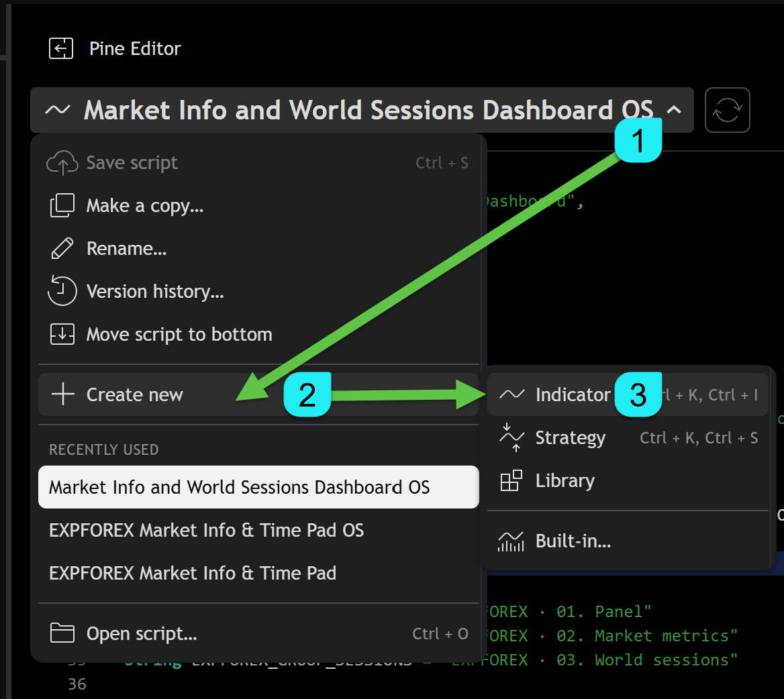Click the Strategy arrows icon

pyautogui.click(x=511, y=437)
